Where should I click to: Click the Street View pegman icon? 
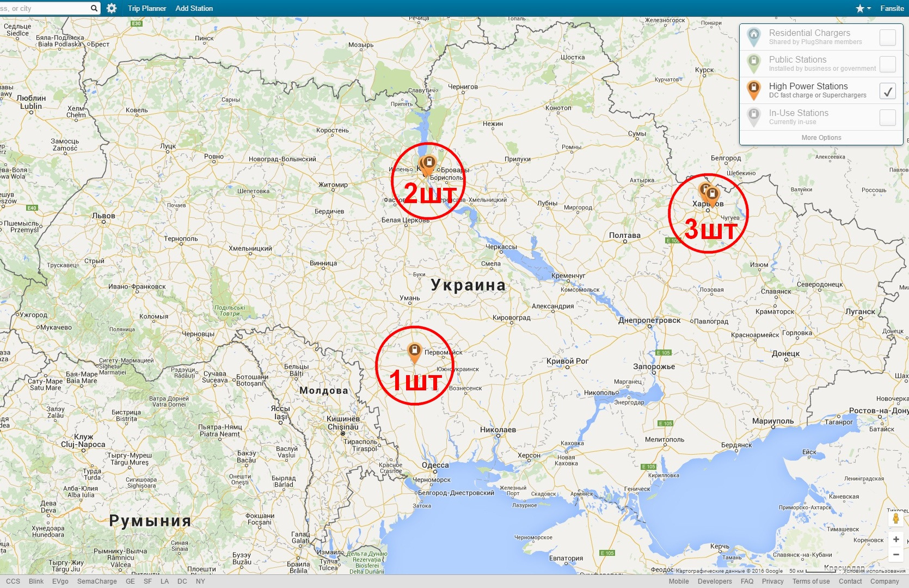(895, 518)
